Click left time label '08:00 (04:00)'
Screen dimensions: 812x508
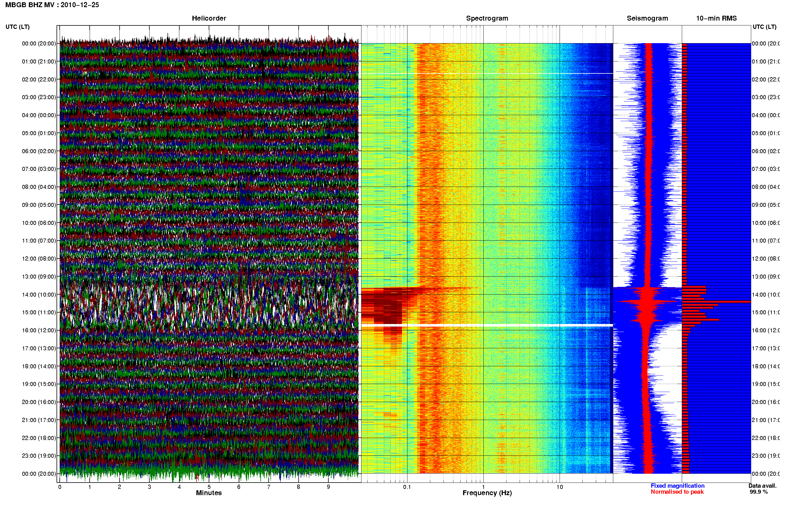[x=39, y=187]
